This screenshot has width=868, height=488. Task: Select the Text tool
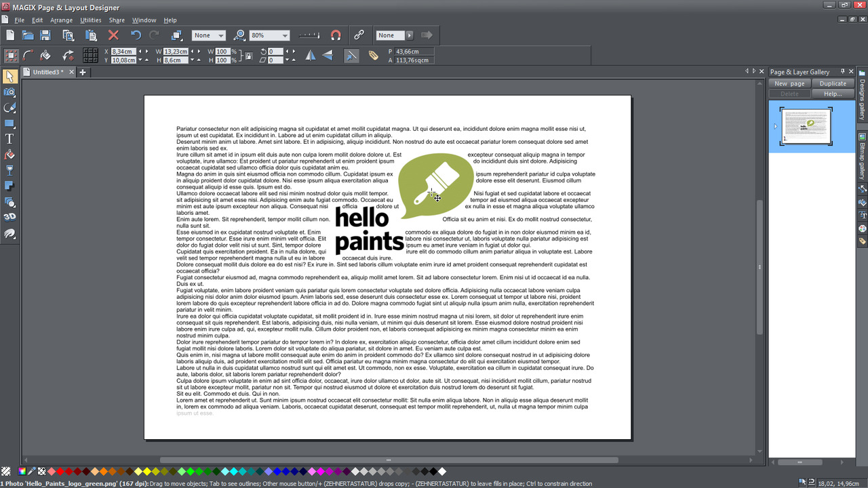pos(9,139)
